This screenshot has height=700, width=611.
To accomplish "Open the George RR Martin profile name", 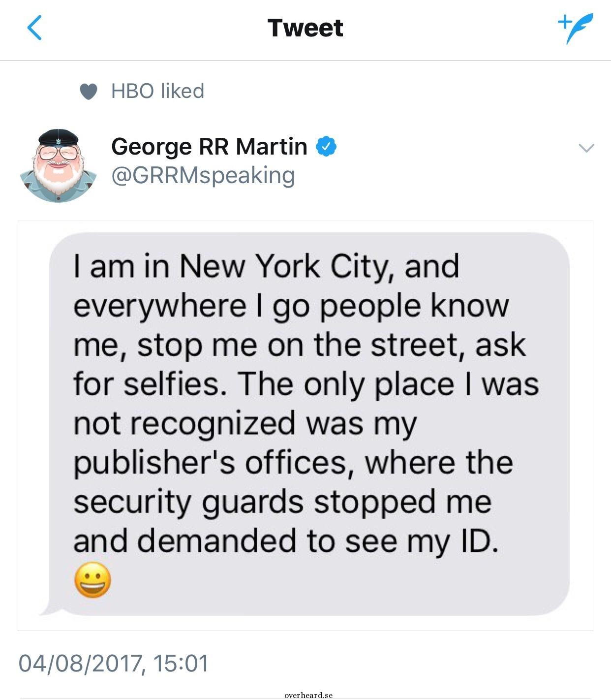I will point(209,146).
